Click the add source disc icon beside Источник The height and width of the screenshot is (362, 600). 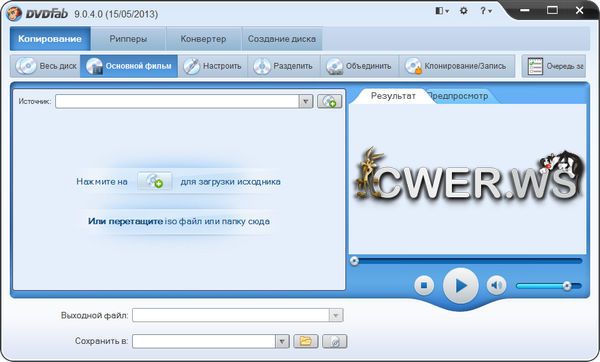point(329,101)
